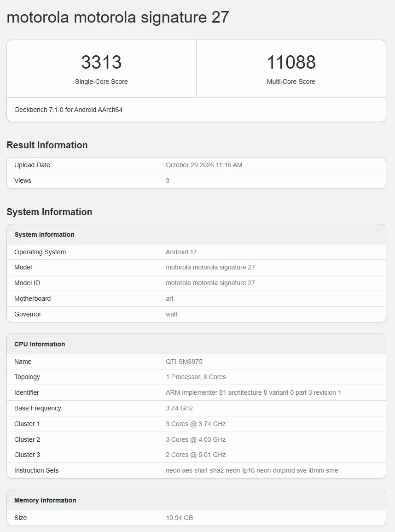The width and height of the screenshot is (395, 532).
Task: Select '3 Cores @ 4.03 GHz' value
Action: [x=196, y=439]
